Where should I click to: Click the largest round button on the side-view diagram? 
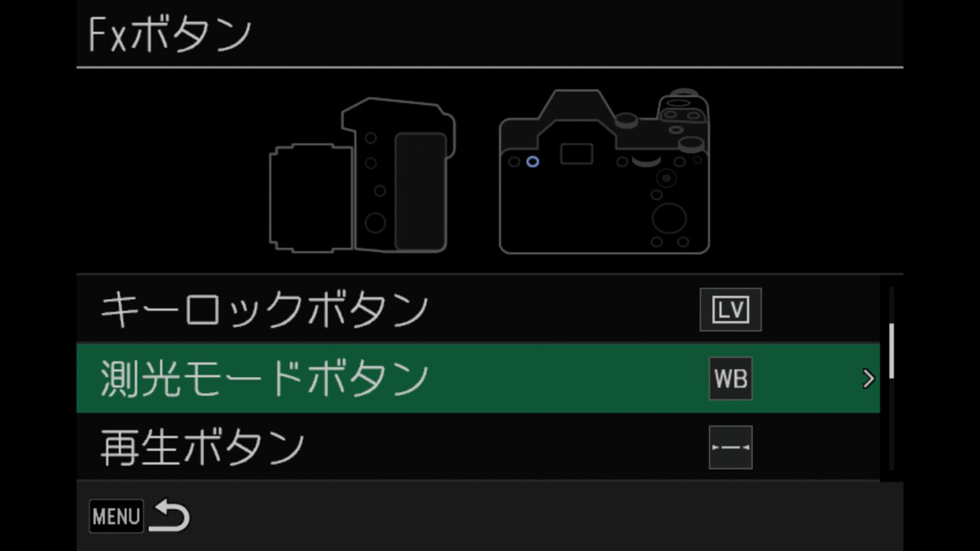coord(375,223)
